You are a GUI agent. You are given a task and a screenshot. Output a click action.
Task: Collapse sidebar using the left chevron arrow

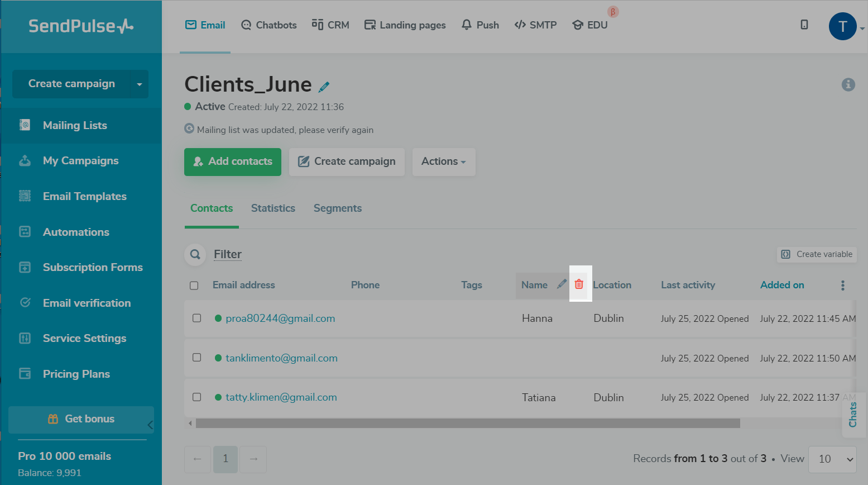point(150,425)
